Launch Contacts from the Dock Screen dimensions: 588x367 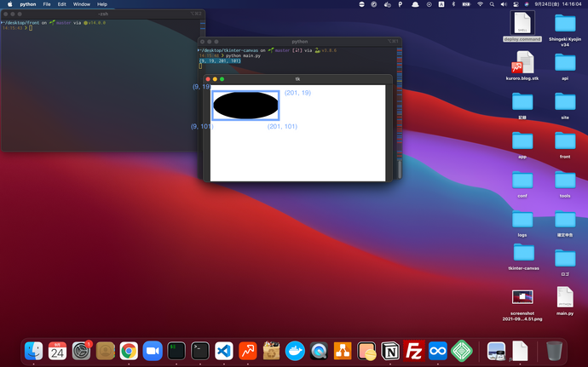(x=105, y=352)
